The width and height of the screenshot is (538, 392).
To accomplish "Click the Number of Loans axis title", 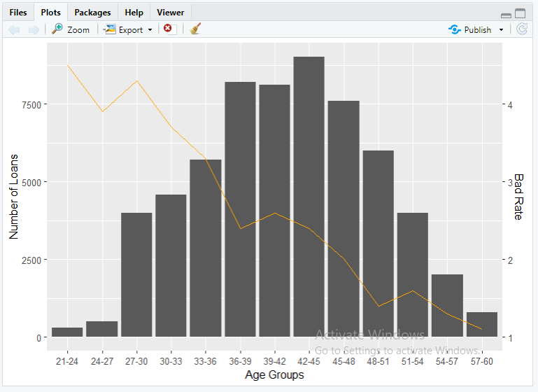I will (13, 197).
